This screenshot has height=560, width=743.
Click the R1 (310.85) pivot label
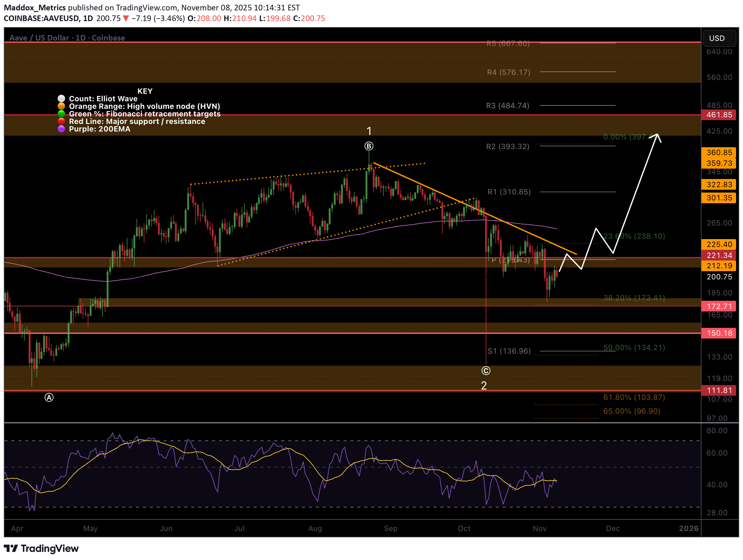(509, 192)
